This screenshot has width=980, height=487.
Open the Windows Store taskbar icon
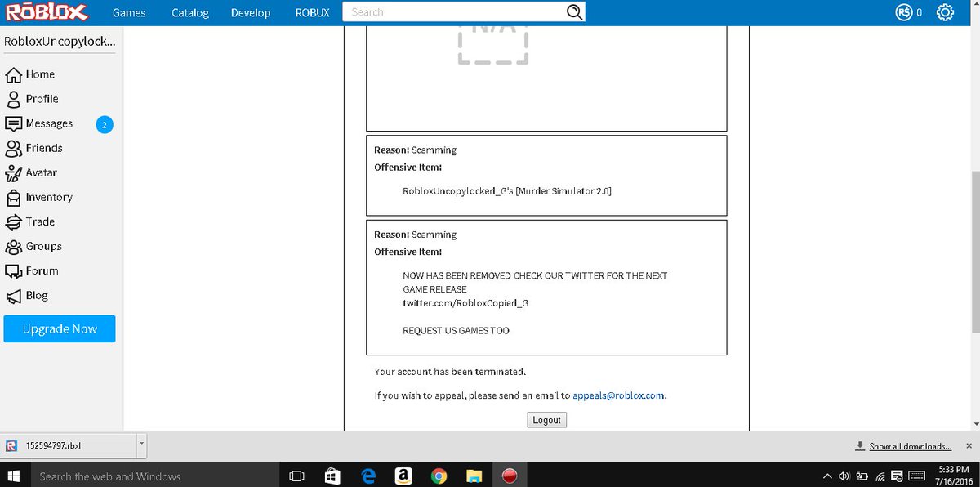[x=332, y=476]
